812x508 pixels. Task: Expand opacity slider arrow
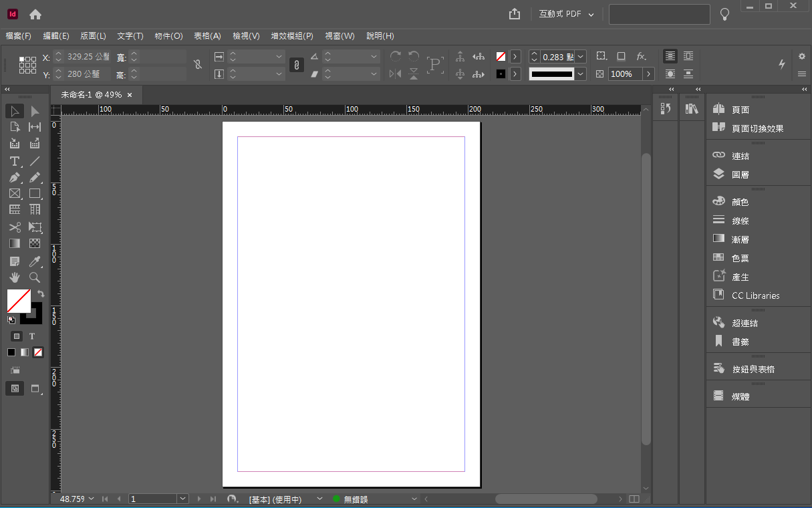tap(648, 74)
